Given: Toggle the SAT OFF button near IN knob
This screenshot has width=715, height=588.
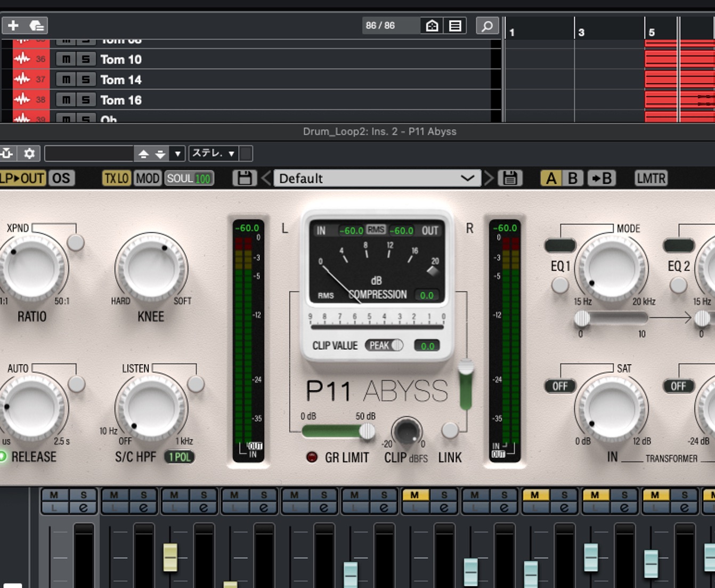Looking at the screenshot, I should click(560, 386).
